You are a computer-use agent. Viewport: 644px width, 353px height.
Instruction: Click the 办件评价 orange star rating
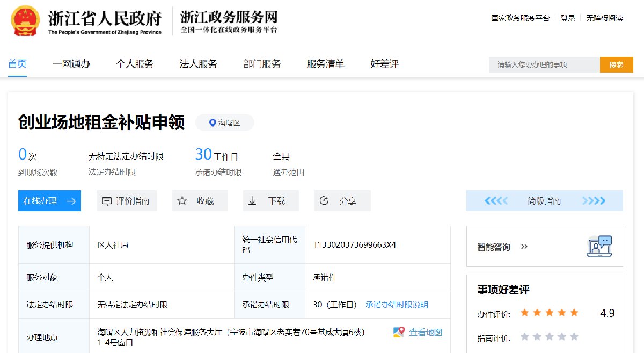tap(549, 313)
